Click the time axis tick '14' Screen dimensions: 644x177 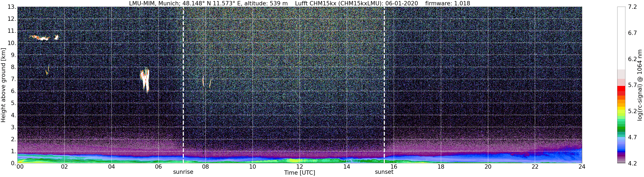click(x=347, y=167)
